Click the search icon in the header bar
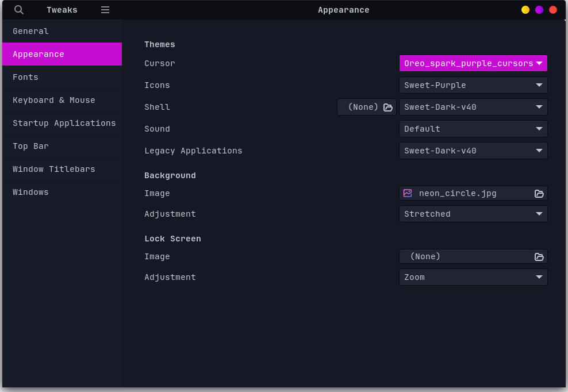Screen dimensions: 568x392 (x=18, y=10)
